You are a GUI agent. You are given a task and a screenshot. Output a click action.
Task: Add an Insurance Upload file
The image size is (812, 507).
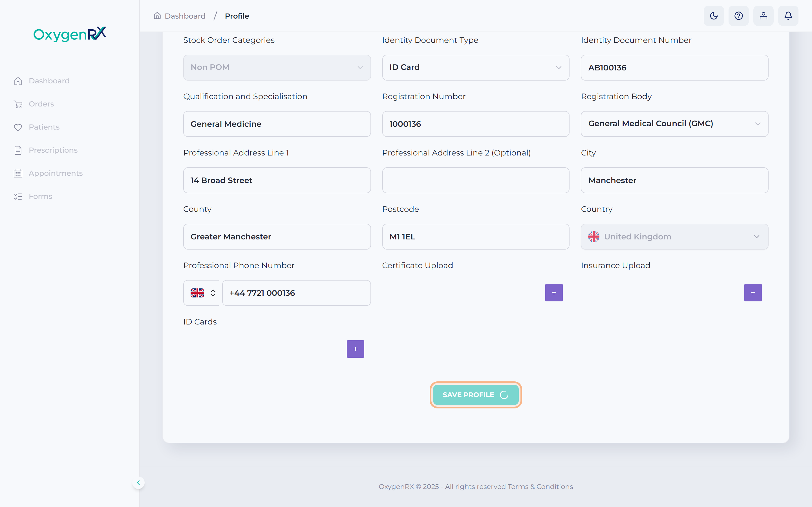pos(753,293)
